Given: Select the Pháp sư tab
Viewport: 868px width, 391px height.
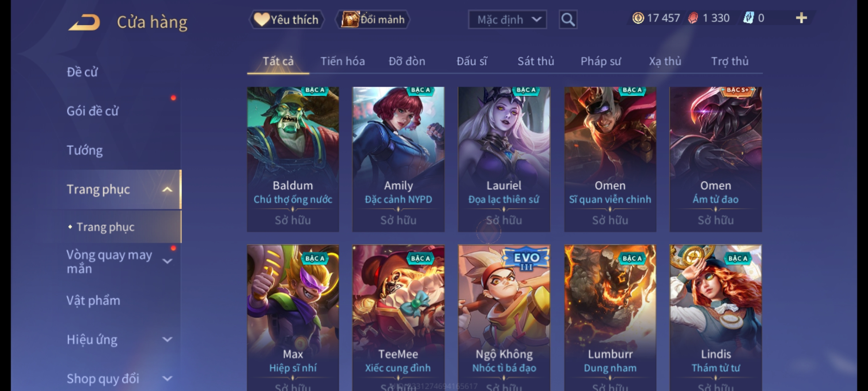Looking at the screenshot, I should click(x=601, y=61).
